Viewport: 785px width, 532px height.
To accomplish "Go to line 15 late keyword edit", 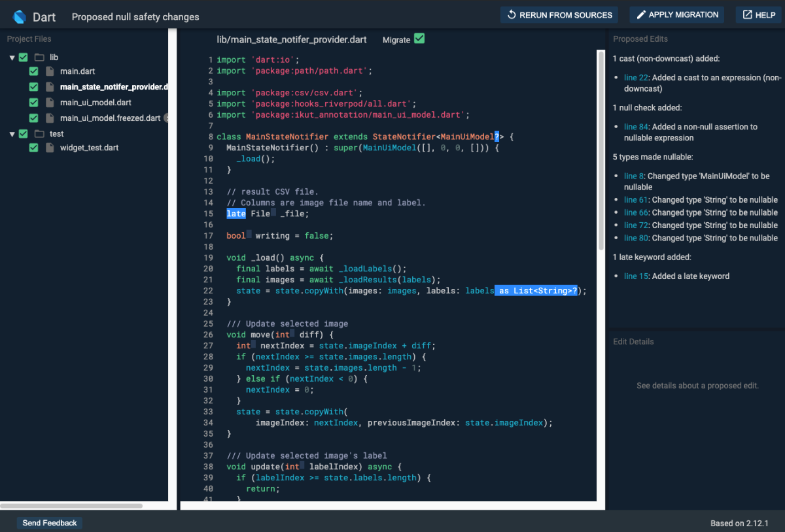I will tap(635, 276).
